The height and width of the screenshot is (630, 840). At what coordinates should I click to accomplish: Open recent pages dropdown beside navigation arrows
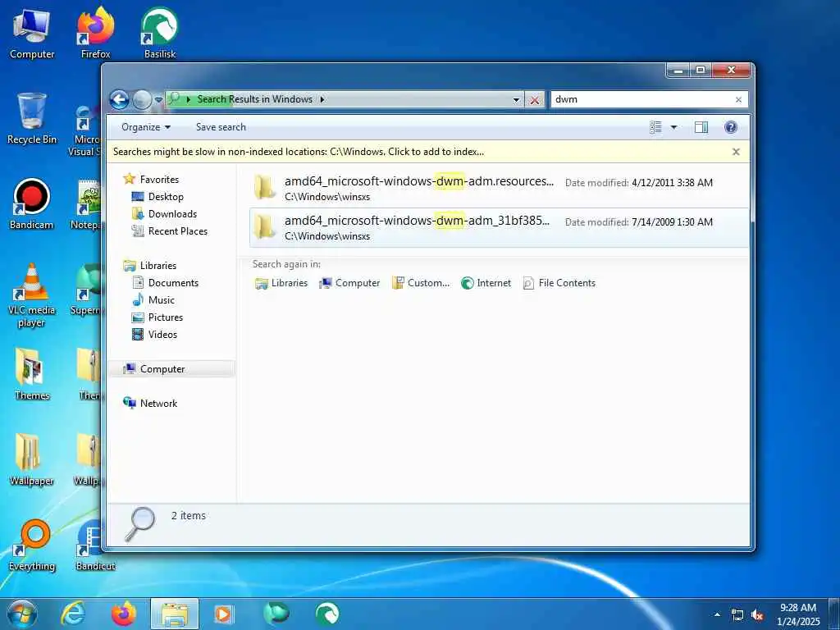(158, 99)
